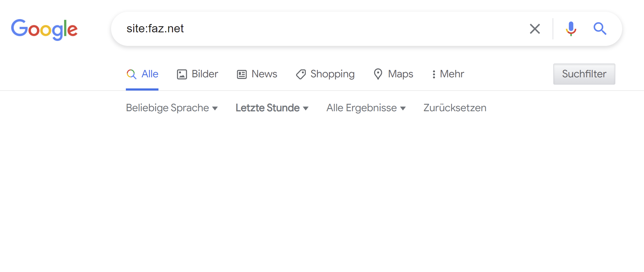The height and width of the screenshot is (272, 644).
Task: Start voice search with the microphone icon
Action: coord(571,29)
